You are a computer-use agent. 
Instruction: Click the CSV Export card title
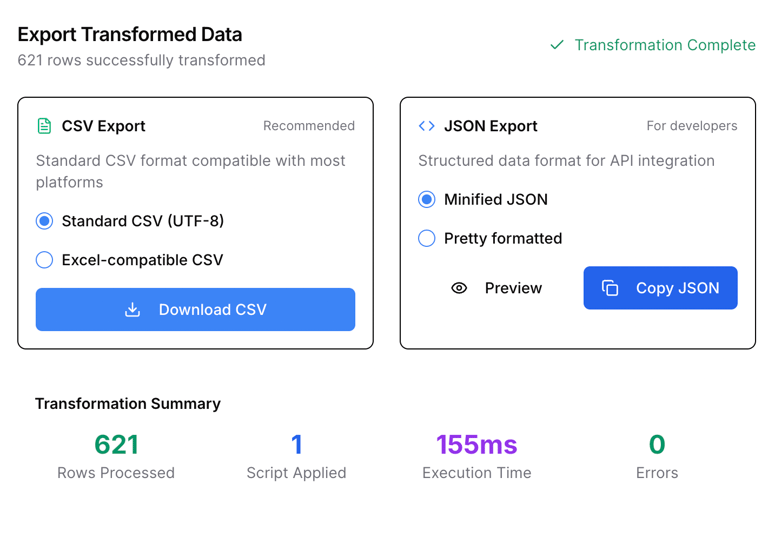[103, 126]
